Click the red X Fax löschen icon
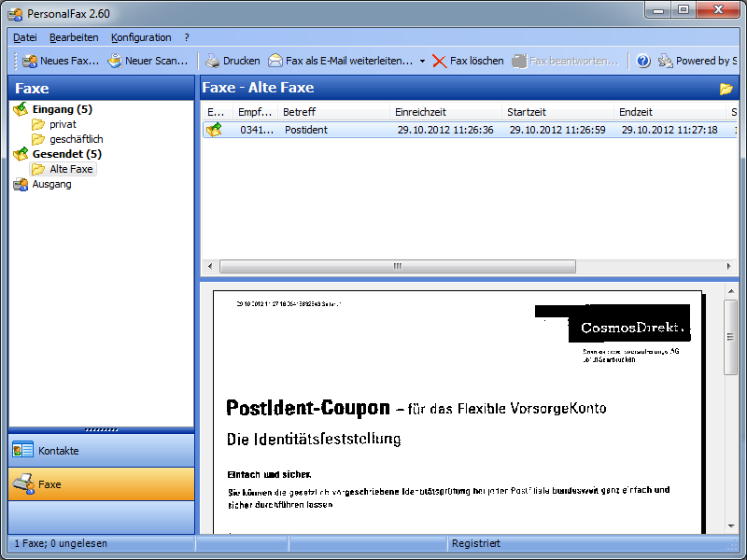Screen dimensions: 747x560 tap(439, 61)
